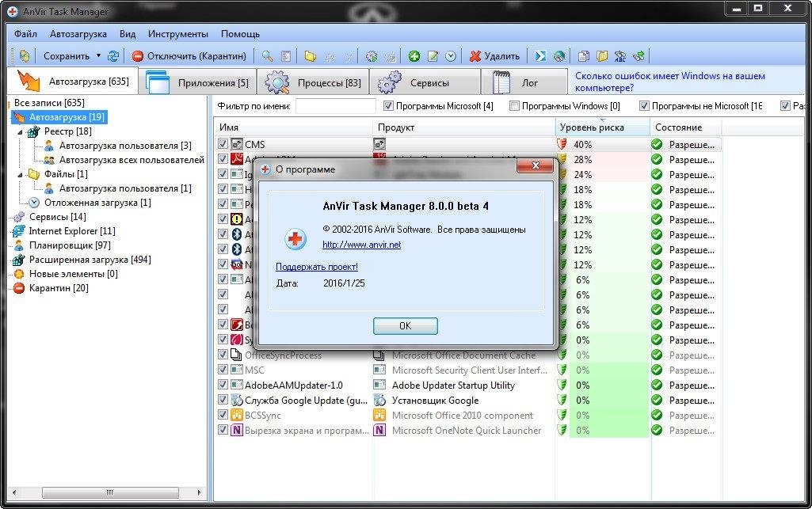Image resolution: width=812 pixels, height=509 pixels.
Task: Click the Отключить (Карантин) button
Action: coord(189,56)
